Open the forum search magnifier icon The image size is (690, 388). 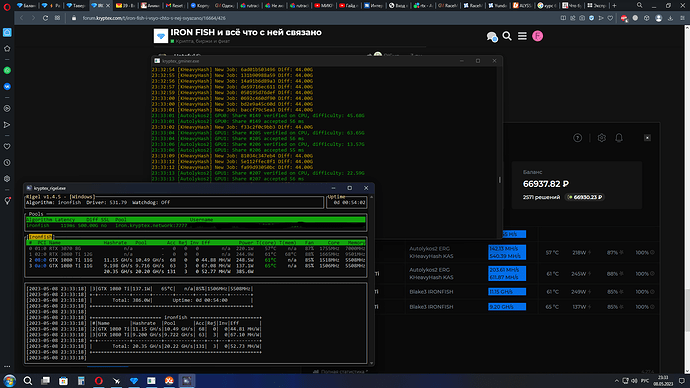[x=507, y=36]
